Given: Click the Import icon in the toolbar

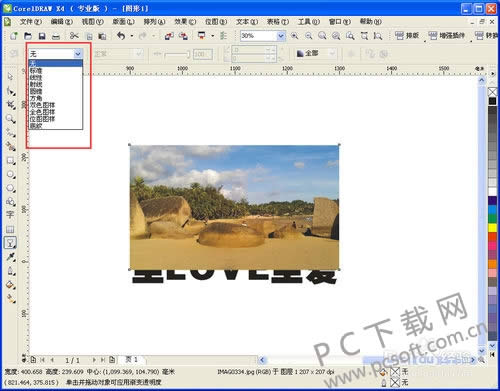Looking at the screenshot, I should click(169, 36).
